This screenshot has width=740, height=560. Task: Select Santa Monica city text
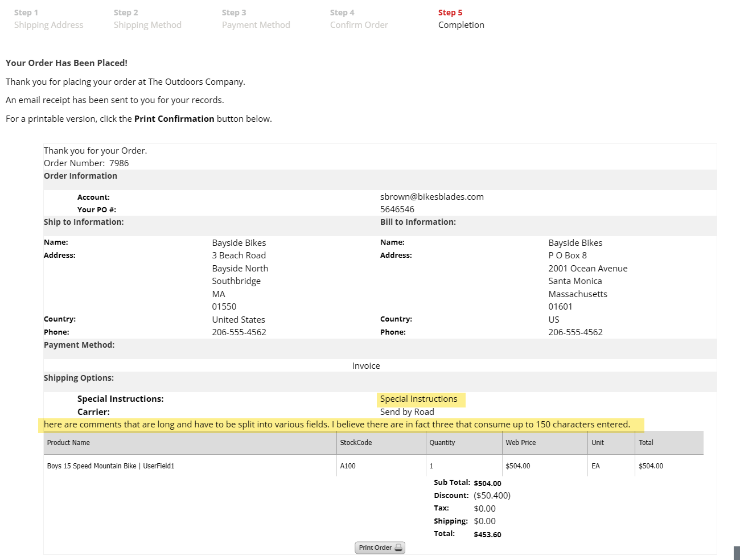click(575, 281)
